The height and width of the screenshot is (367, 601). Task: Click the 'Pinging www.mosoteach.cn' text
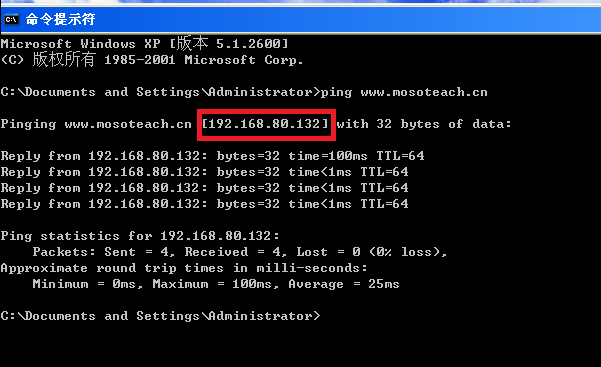pyautogui.click(x=96, y=124)
